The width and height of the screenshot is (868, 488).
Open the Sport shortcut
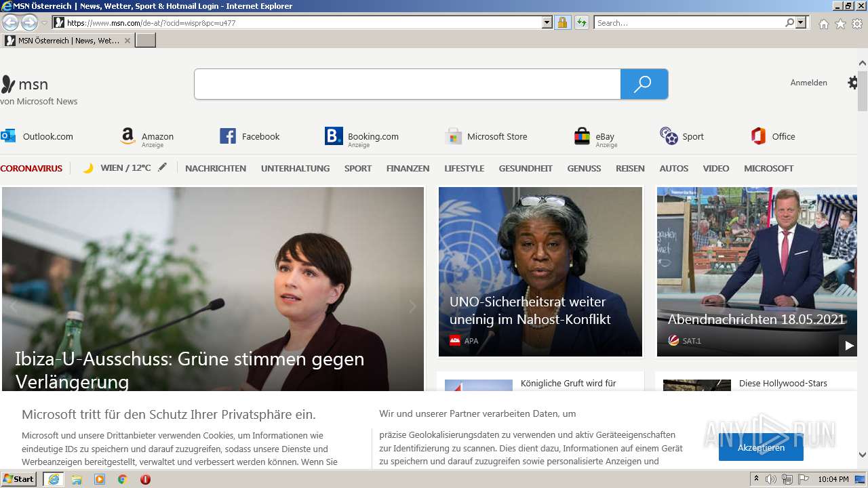tap(682, 136)
